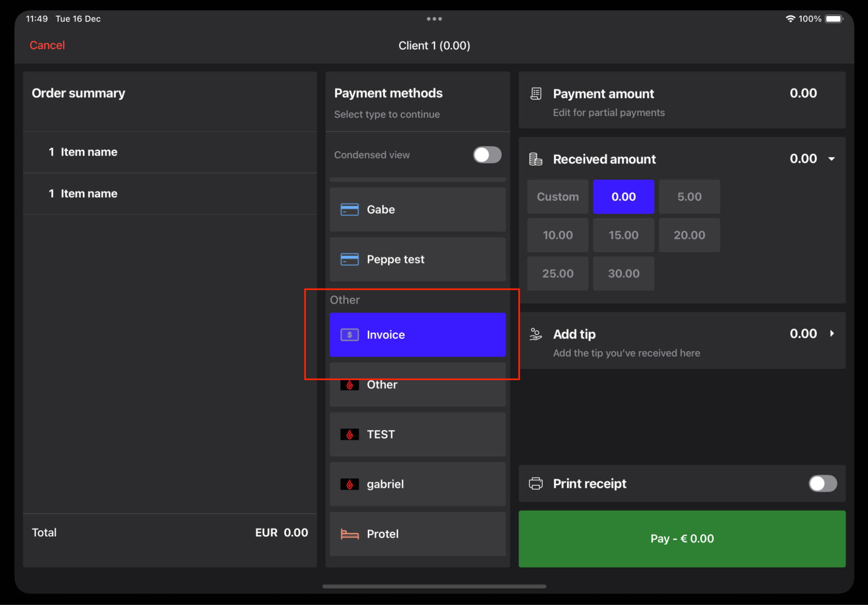868x605 pixels.
Task: Click the card icon next to Peppe test
Action: point(349,259)
